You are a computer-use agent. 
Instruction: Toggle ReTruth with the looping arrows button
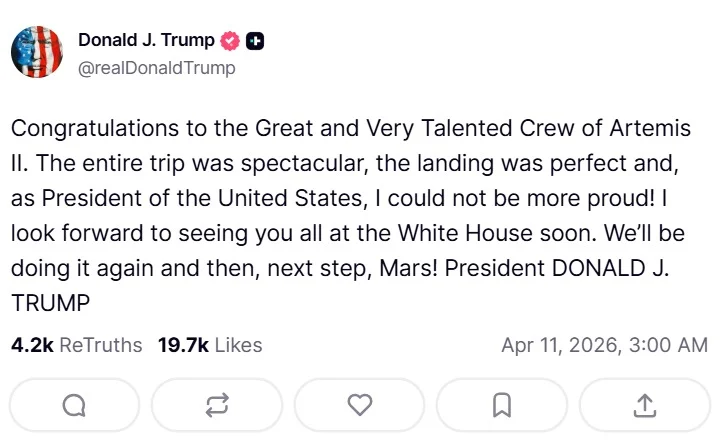click(x=217, y=404)
